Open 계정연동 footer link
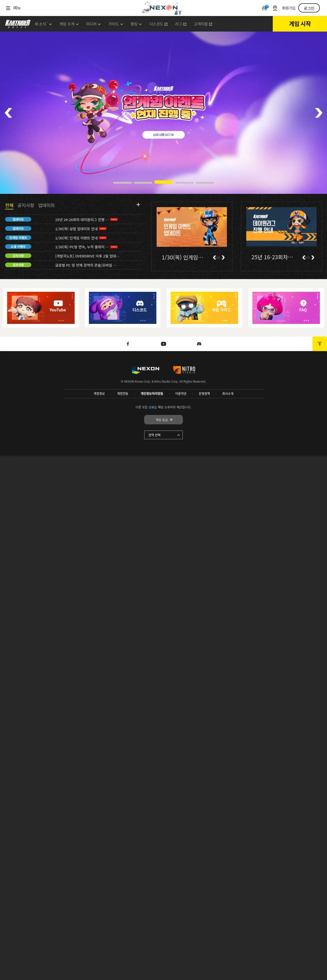The height and width of the screenshot is (980, 327). tap(122, 394)
